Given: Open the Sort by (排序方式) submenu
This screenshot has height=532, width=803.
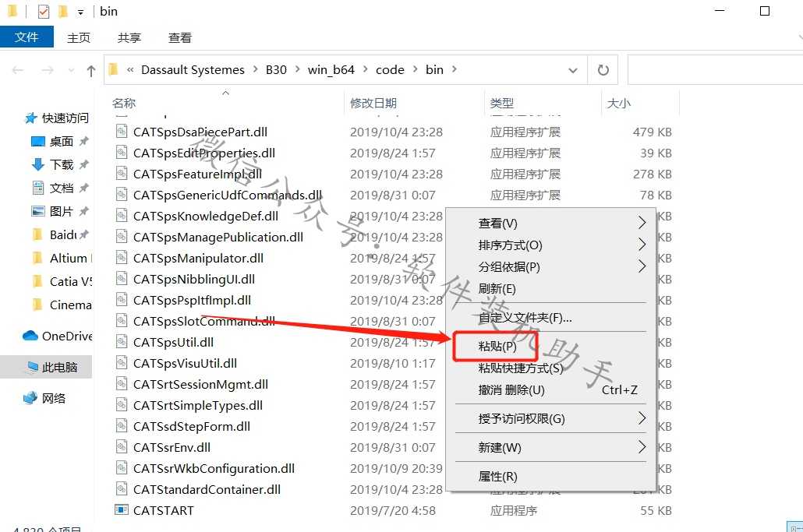Looking at the screenshot, I should (x=550, y=245).
